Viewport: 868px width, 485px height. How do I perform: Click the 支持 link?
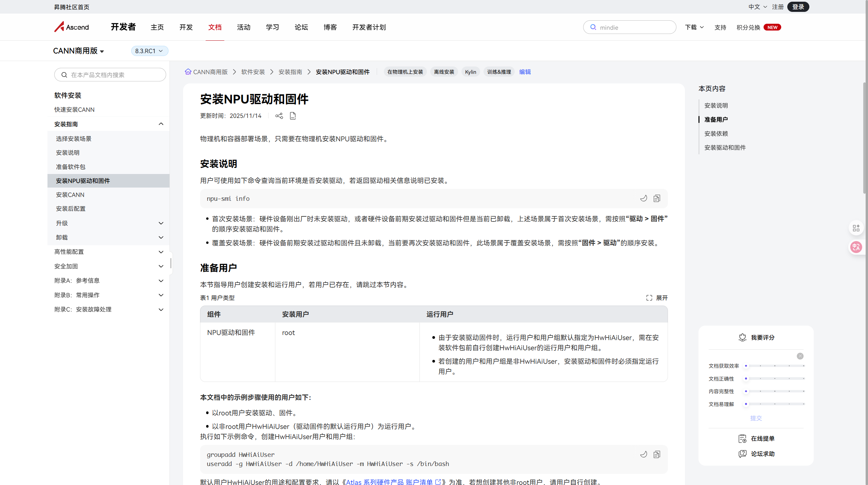(x=721, y=27)
